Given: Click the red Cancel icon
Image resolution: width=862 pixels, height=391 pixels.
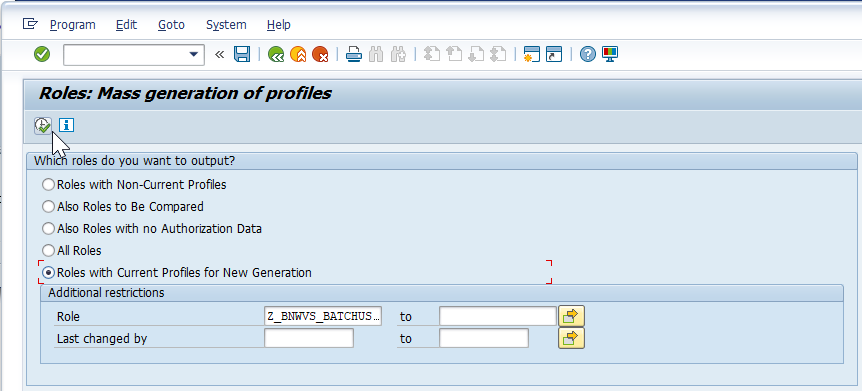Looking at the screenshot, I should 320,54.
